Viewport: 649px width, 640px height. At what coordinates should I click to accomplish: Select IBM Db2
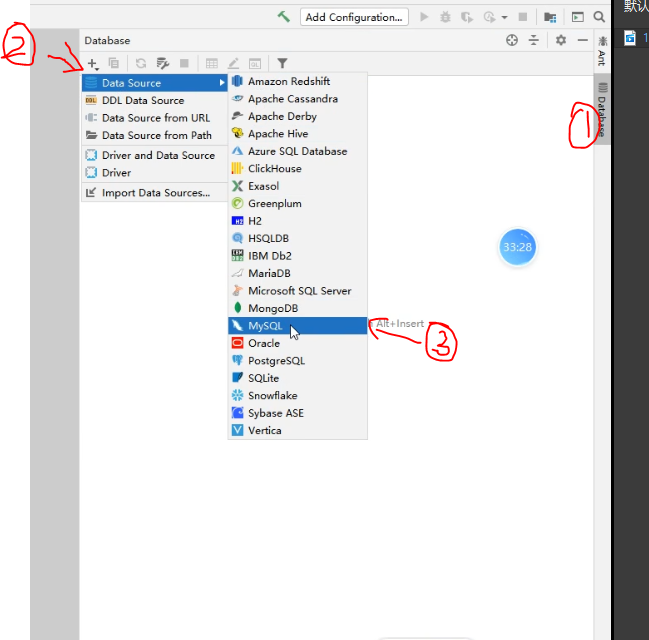pos(298,256)
